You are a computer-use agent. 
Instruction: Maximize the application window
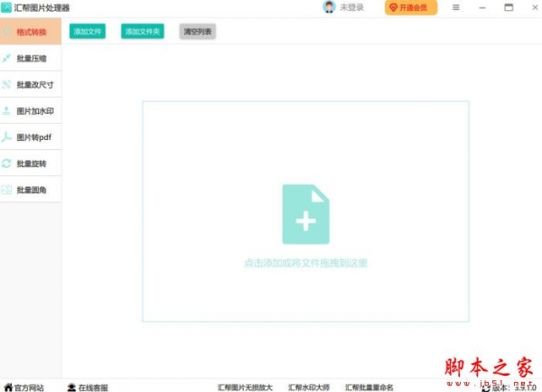pos(509,7)
